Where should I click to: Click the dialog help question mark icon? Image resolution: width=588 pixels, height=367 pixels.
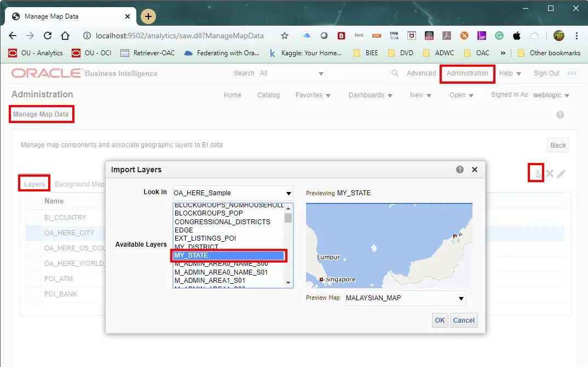click(x=460, y=170)
